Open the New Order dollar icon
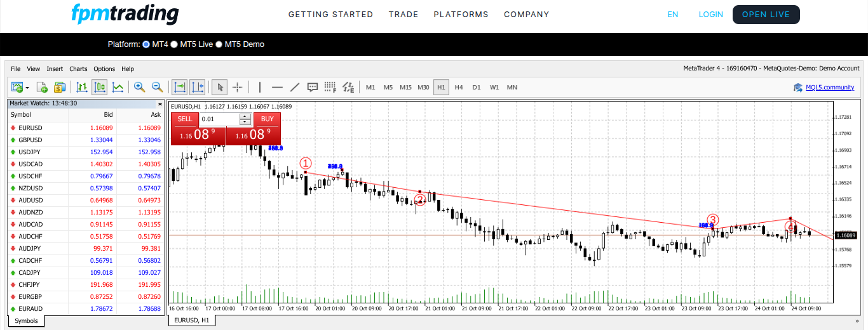Image resolution: width=868 pixels, height=330 pixels. [60, 87]
